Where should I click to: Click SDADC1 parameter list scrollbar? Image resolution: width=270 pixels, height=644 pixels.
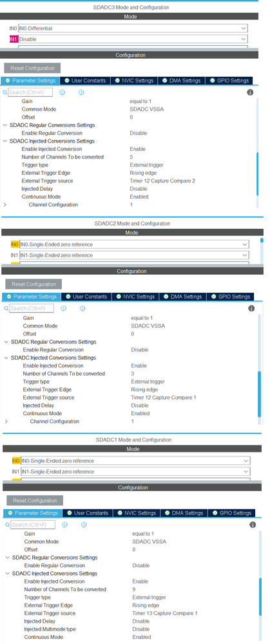click(260, 598)
